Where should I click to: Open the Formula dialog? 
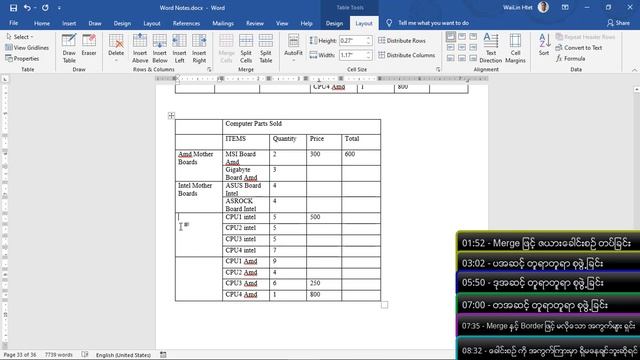coord(571,59)
